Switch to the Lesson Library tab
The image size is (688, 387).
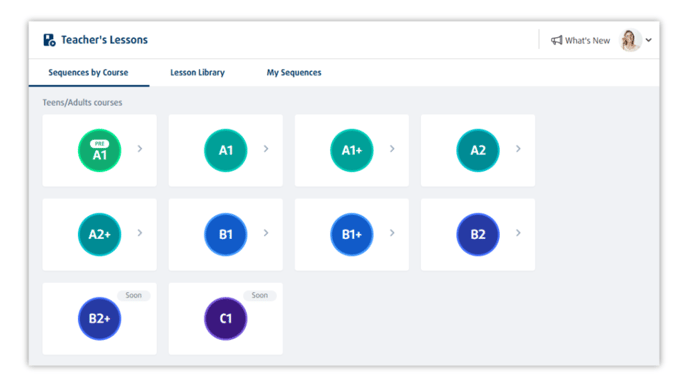197,72
